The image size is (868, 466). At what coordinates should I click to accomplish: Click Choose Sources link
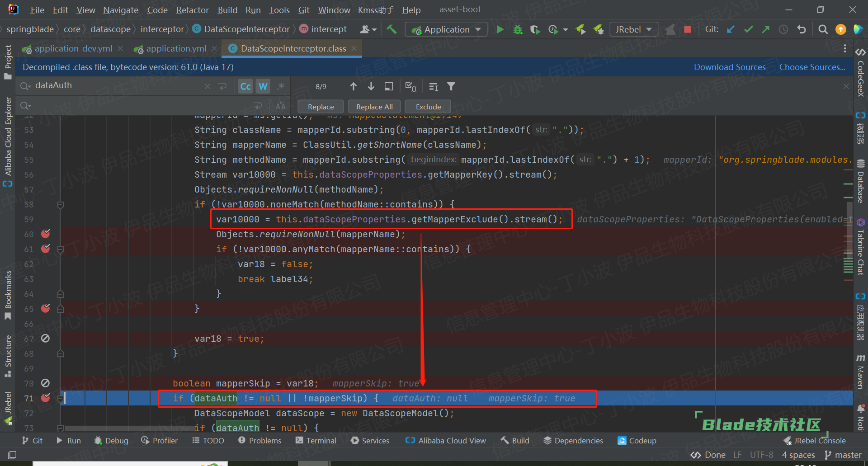tap(812, 67)
